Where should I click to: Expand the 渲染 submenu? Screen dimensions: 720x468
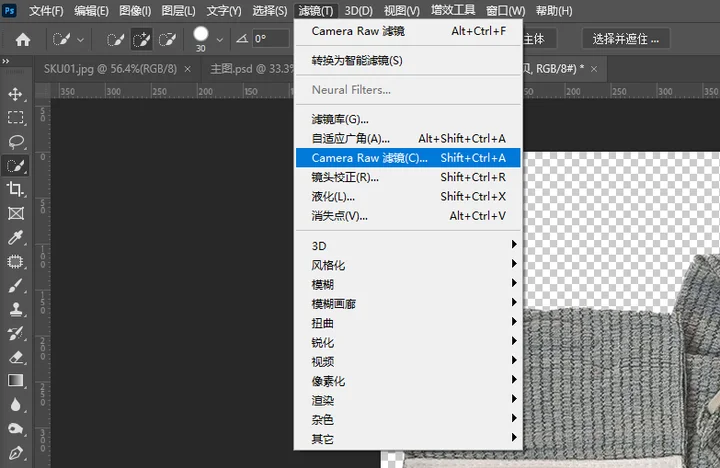coord(408,400)
